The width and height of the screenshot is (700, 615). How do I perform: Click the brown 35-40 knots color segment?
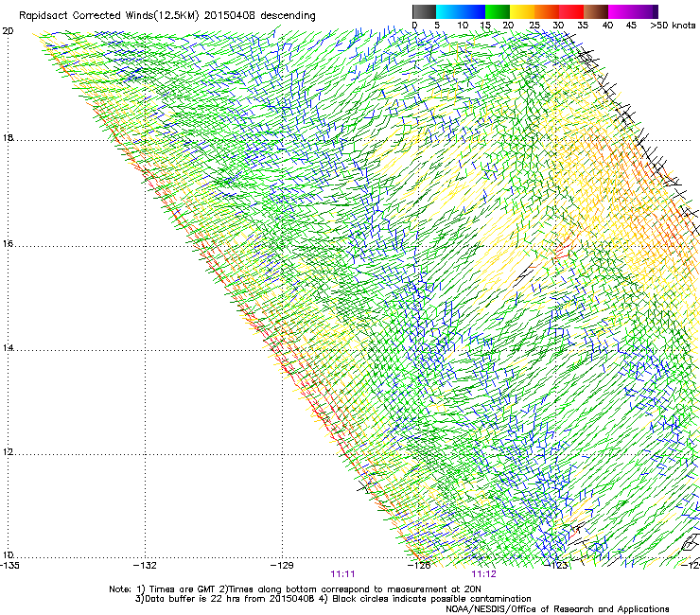coord(596,11)
